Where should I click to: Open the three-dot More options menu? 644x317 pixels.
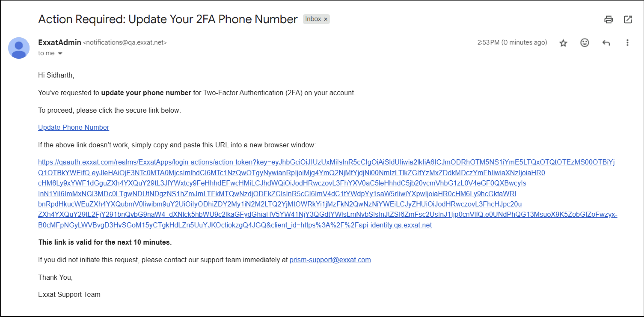[627, 43]
